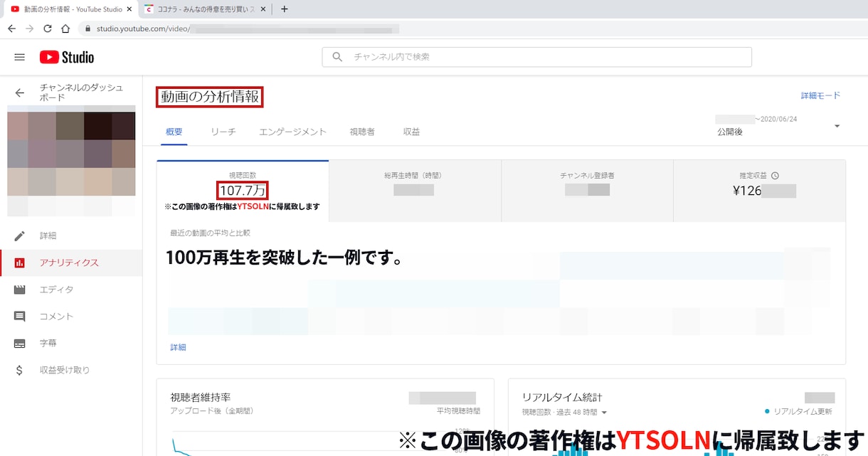The height and width of the screenshot is (456, 868).
Task: Open アナリティクス in the left sidebar
Action: pos(69,263)
